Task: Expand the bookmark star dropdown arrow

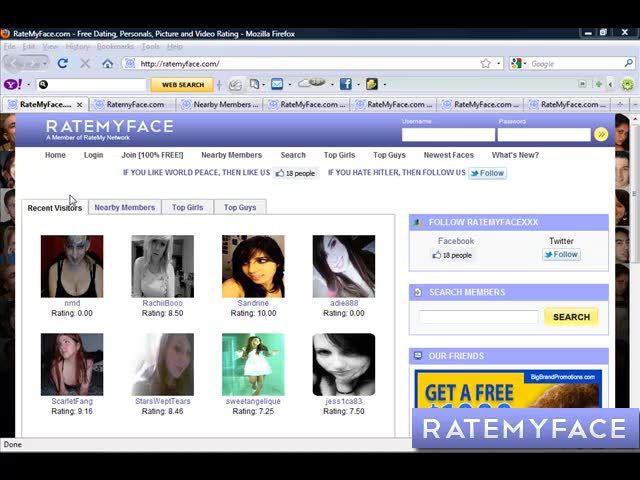Action: pos(498,64)
